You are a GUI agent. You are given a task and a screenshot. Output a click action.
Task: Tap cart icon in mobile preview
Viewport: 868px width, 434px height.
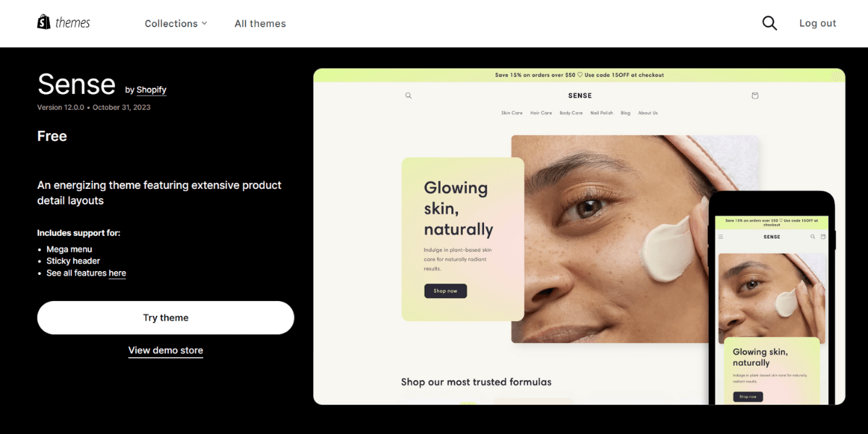point(823,237)
